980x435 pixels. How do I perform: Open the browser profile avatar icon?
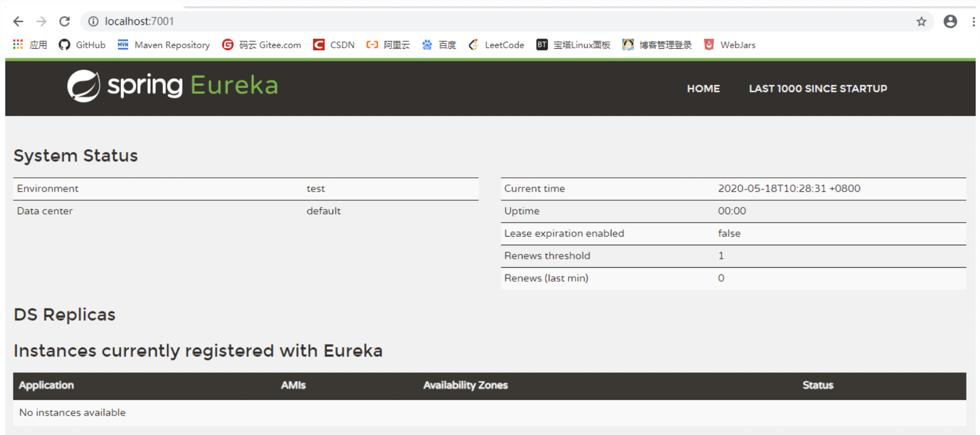pyautogui.click(x=950, y=22)
